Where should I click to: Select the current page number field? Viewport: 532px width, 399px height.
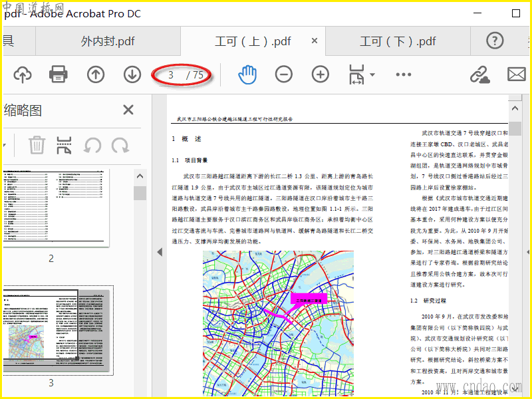(x=171, y=74)
